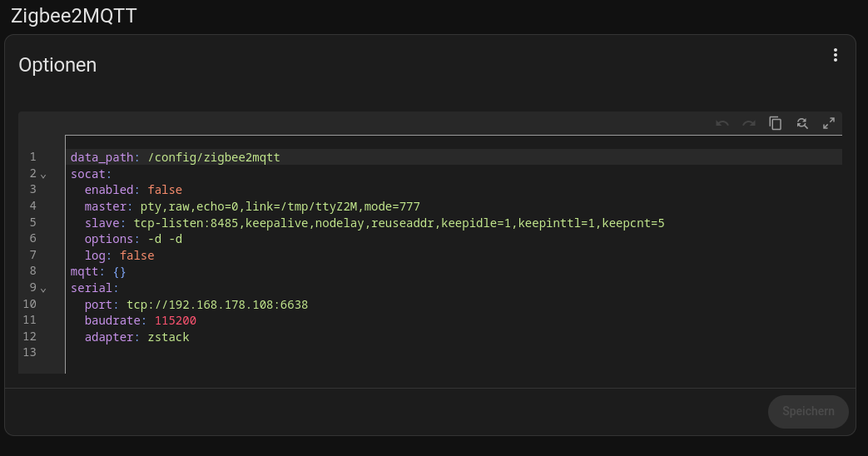Open the three-dot options menu
The height and width of the screenshot is (456, 868).
(x=836, y=56)
